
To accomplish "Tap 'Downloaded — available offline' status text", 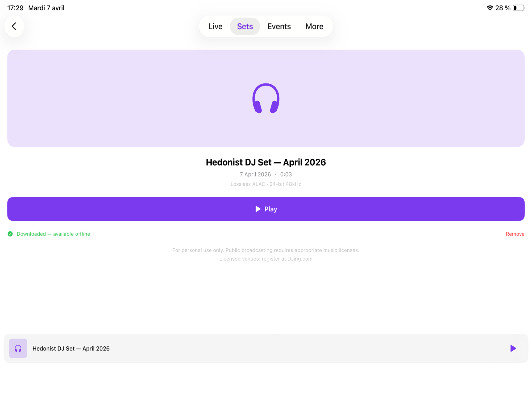I will click(x=53, y=234).
